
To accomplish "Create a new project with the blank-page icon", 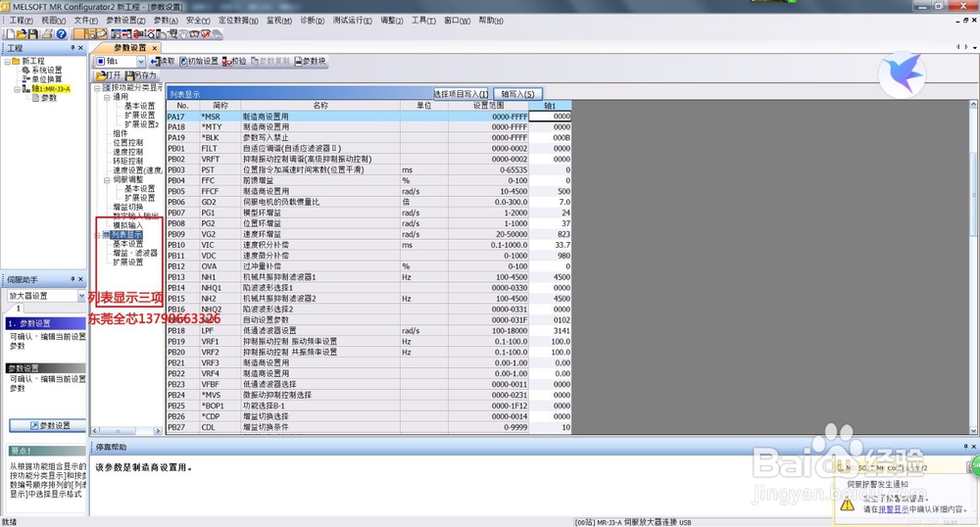I will tap(11, 33).
